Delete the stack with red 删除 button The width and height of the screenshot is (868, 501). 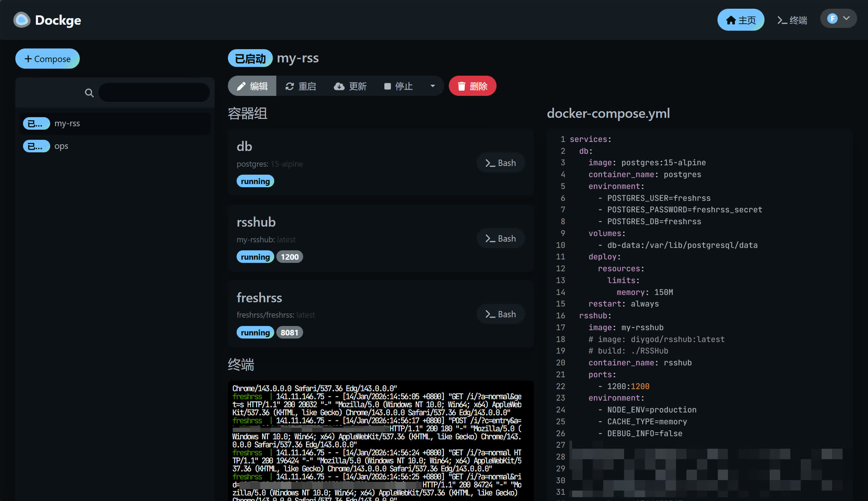(472, 86)
